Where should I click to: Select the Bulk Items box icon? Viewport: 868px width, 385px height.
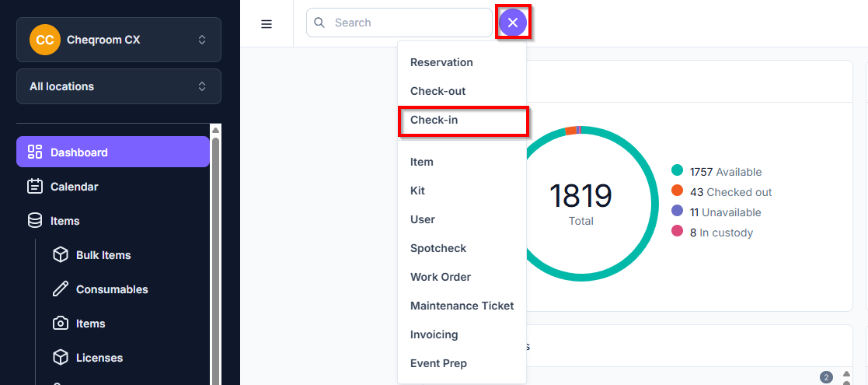[x=61, y=255]
